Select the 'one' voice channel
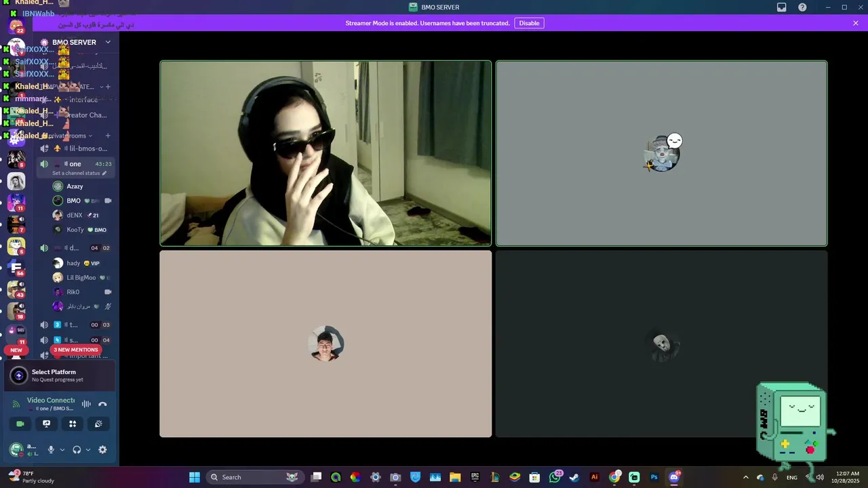This screenshot has height=488, width=868. point(75,164)
